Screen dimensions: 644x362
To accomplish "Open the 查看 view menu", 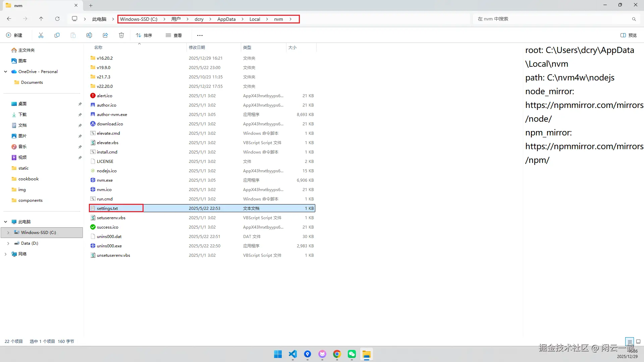I will pyautogui.click(x=174, y=35).
